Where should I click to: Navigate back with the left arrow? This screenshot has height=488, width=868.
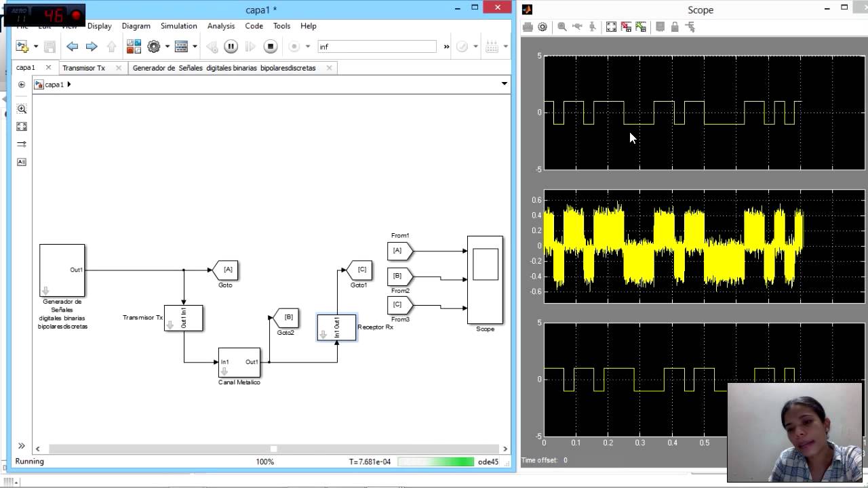click(x=72, y=47)
